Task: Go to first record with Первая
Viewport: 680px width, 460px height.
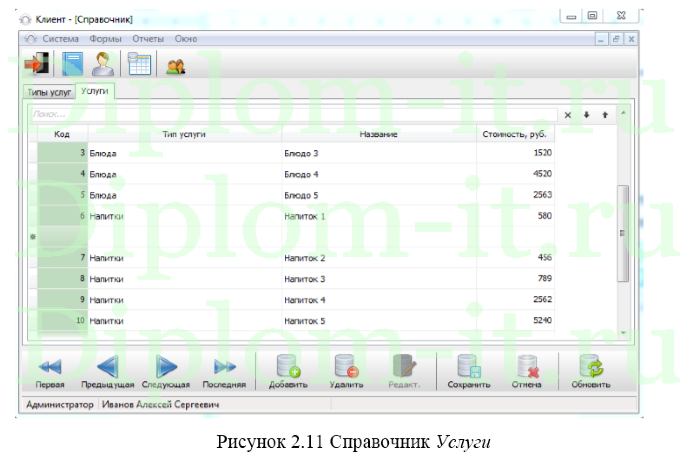Action: 50,372
